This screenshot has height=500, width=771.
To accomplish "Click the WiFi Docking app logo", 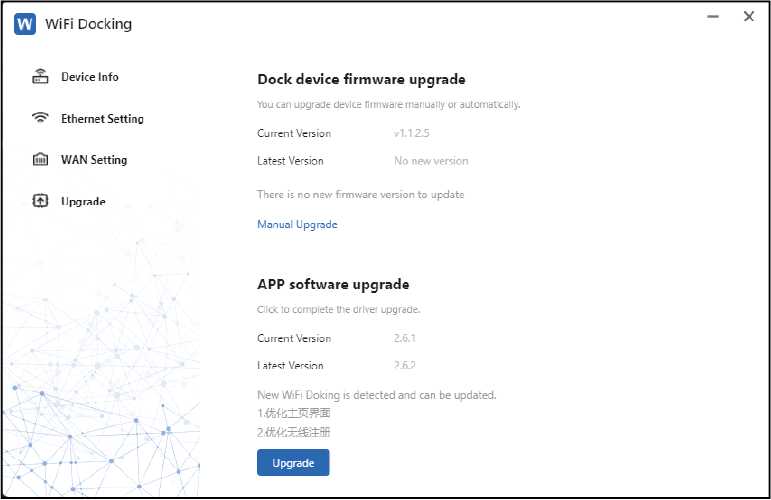I will pyautogui.click(x=25, y=24).
